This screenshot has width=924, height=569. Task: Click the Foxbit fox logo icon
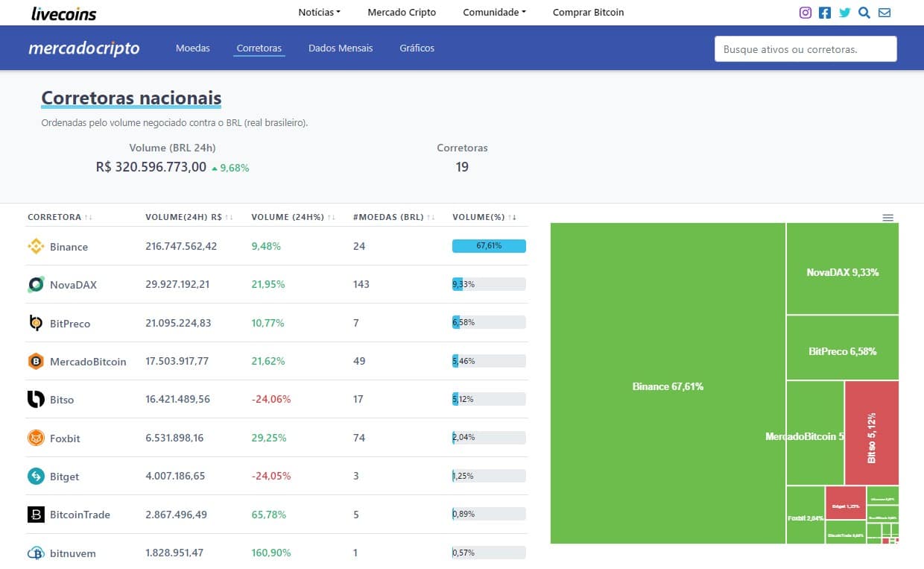36,438
